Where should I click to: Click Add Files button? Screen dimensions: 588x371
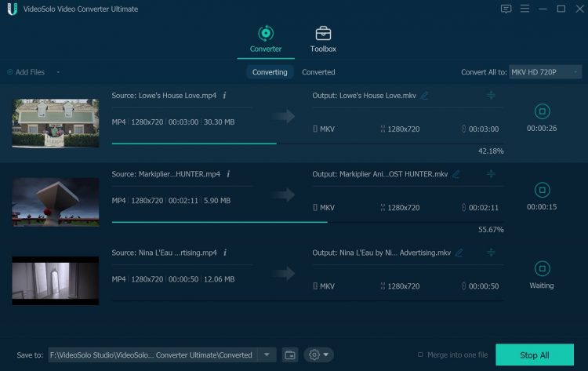tap(26, 72)
